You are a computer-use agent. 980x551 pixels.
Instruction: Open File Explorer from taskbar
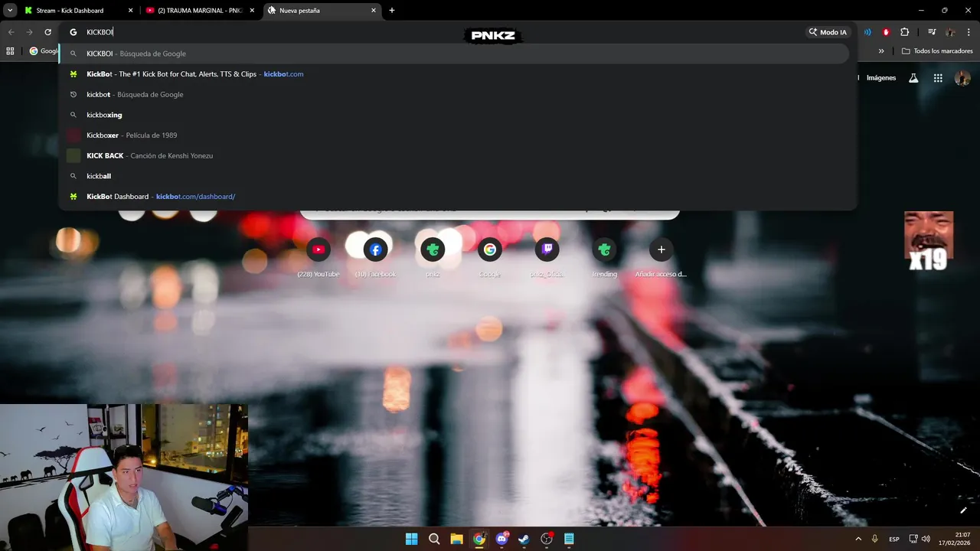(x=456, y=539)
